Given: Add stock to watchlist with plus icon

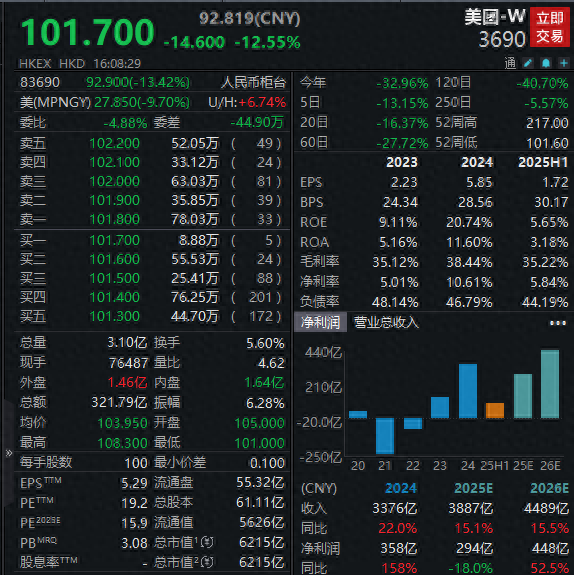Looking at the screenshot, I should [564, 63].
